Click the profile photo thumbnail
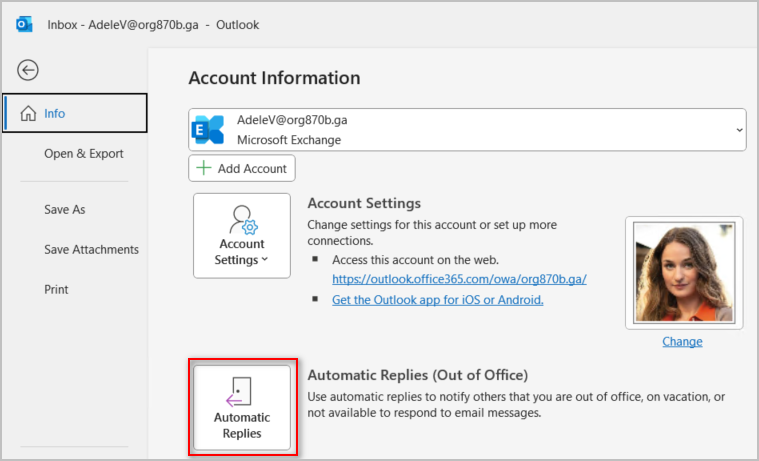Viewport: 759px width, 461px height. pyautogui.click(x=684, y=273)
